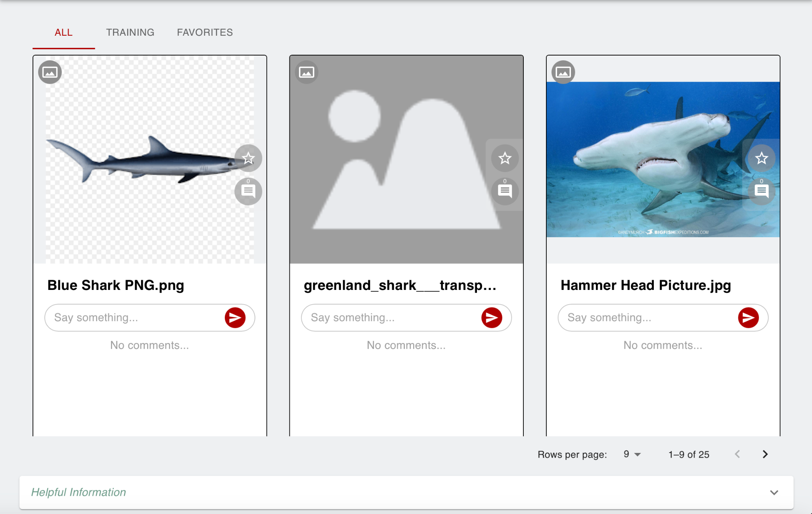Open comments icon on Hammer Head card
The width and height of the screenshot is (812, 514).
(761, 191)
